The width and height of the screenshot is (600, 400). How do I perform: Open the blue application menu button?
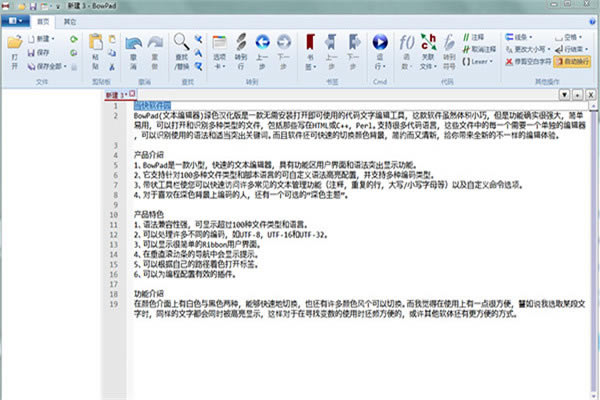coord(15,21)
